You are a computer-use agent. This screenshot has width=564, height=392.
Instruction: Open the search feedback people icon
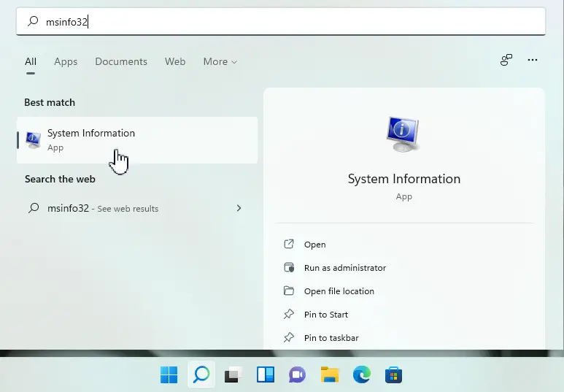506,60
